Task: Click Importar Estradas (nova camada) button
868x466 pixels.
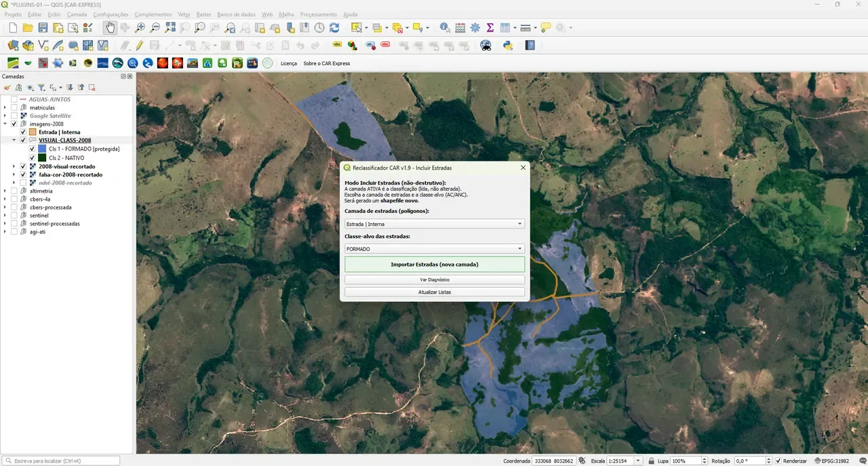Action: 435,265
